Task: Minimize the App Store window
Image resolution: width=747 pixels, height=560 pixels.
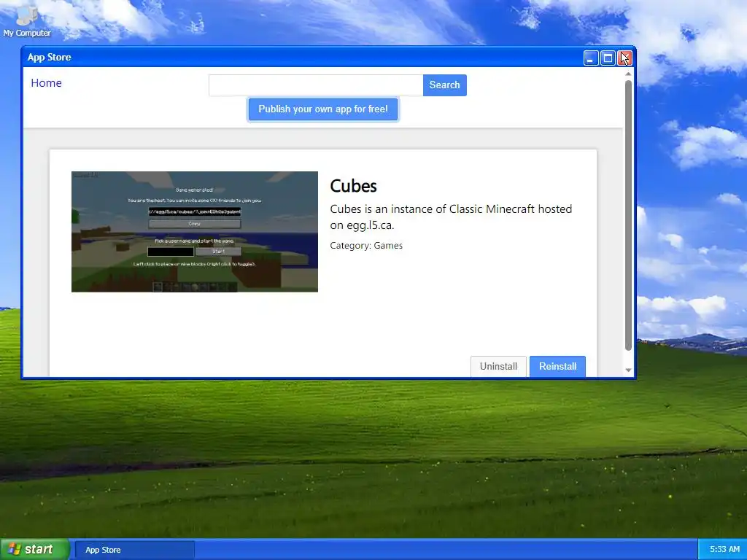Action: point(591,58)
